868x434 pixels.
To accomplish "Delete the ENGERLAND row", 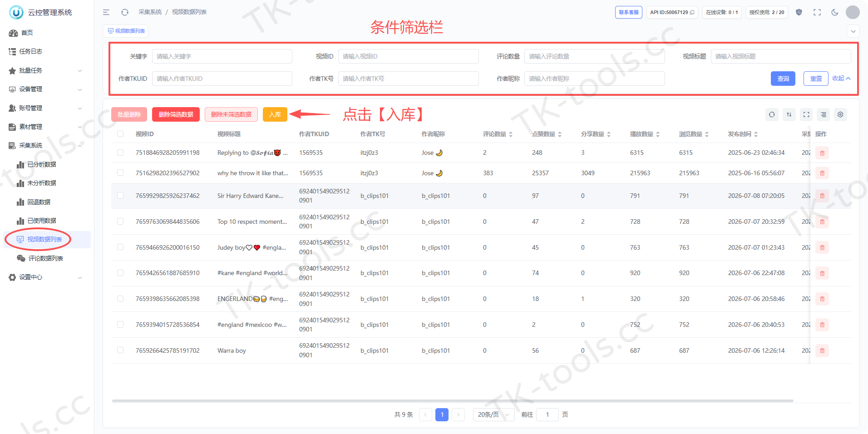I will click(822, 299).
